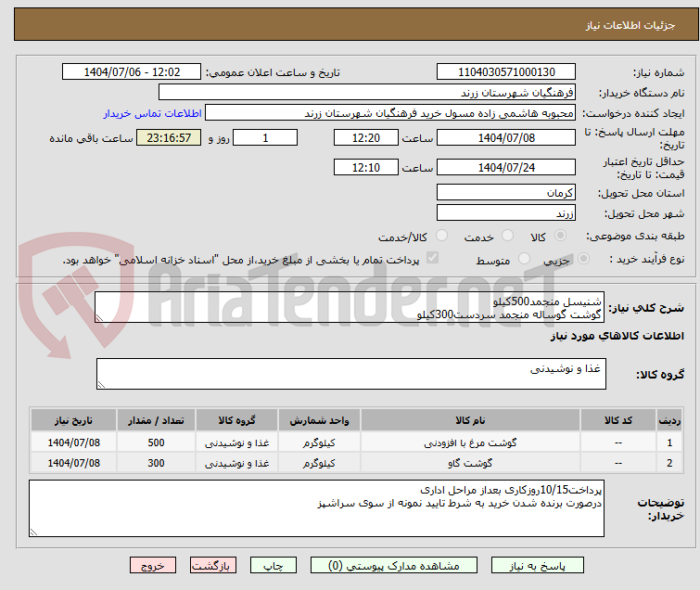Click the goods group cell in row 2
Image resolution: width=700 pixels, height=590 pixels.
(x=236, y=463)
